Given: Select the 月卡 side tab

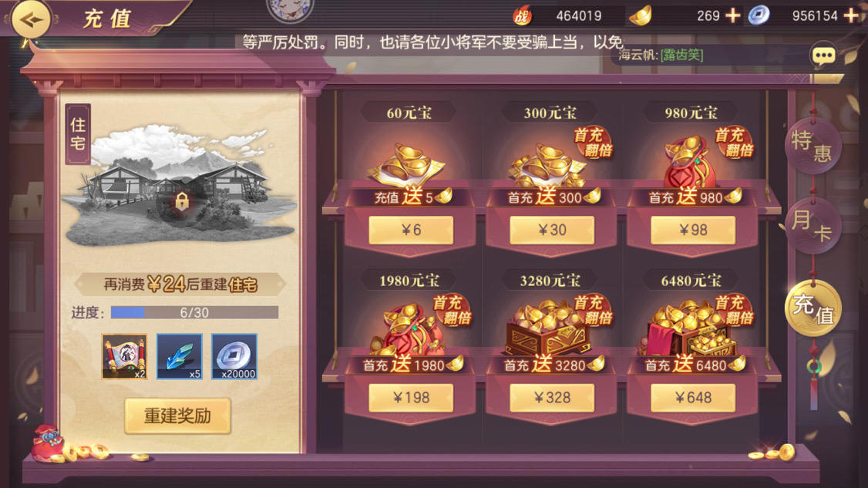Looking at the screenshot, I should point(812,226).
